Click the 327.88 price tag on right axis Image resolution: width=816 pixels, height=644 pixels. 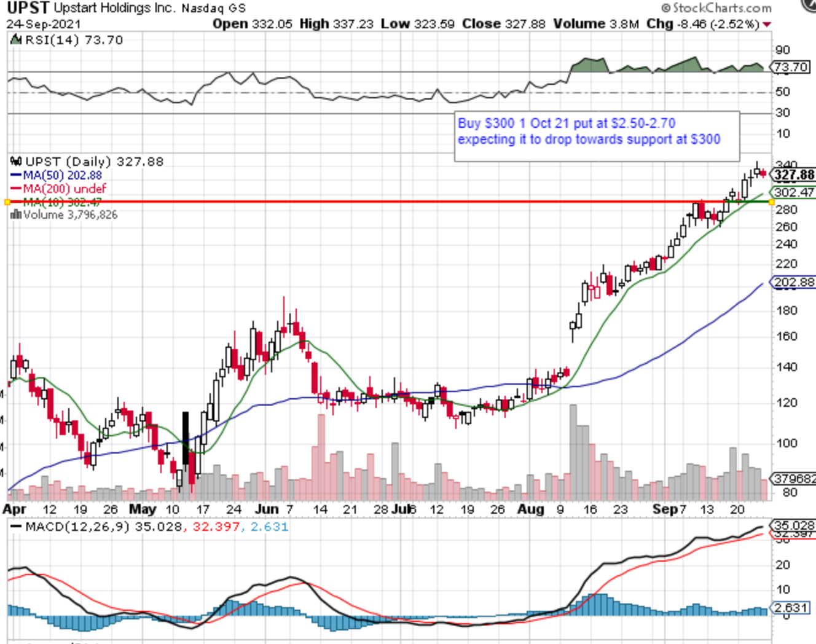pyautogui.click(x=793, y=175)
